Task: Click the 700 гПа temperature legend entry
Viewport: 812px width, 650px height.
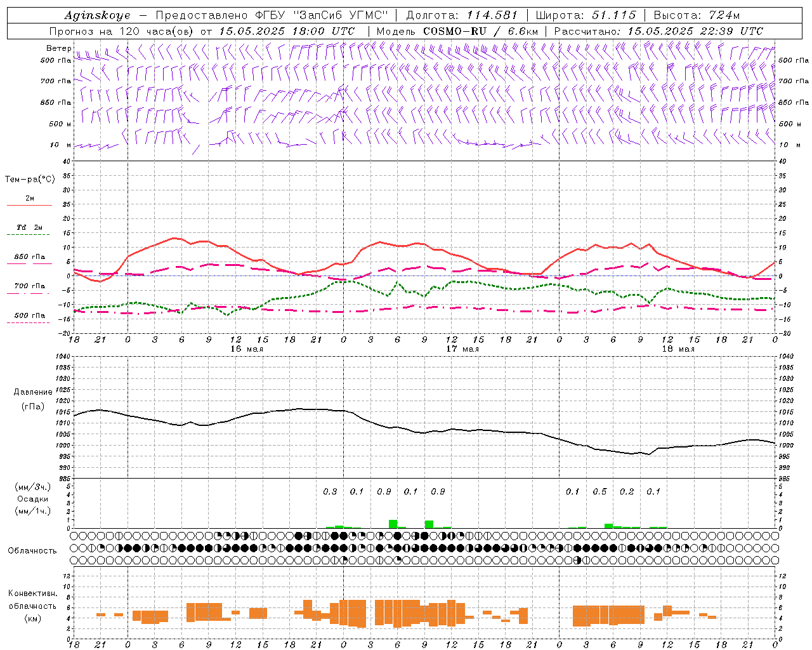Action: click(30, 286)
